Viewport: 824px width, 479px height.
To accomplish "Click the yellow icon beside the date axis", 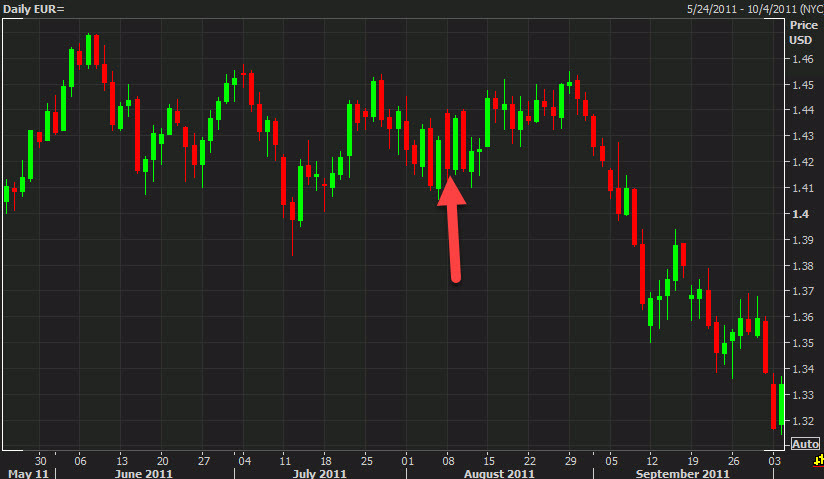I will [x=819, y=462].
